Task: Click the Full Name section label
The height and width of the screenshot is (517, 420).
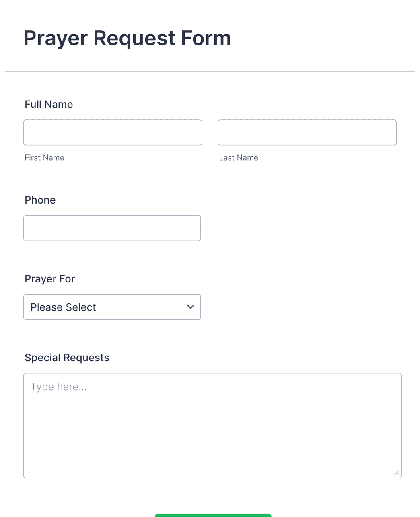Action: (x=49, y=104)
